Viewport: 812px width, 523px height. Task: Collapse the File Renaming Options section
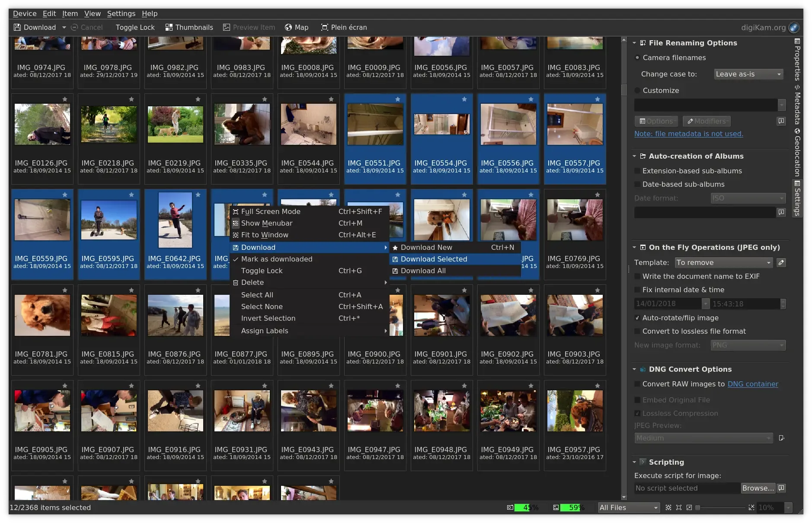(634, 43)
